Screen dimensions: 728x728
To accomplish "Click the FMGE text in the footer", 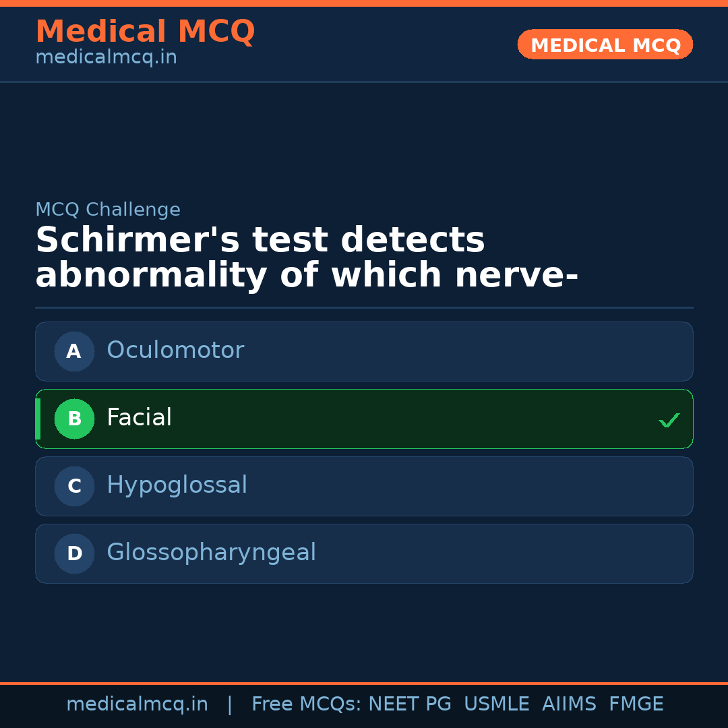I will coord(636,704).
